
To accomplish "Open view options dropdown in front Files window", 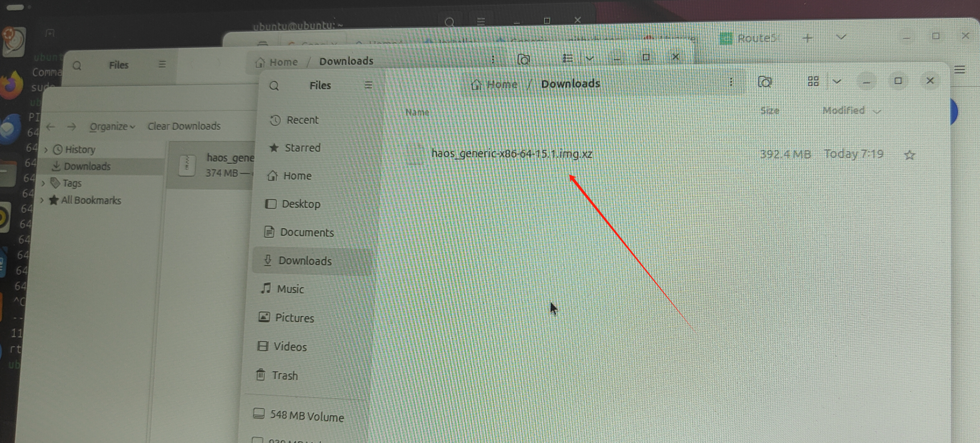I will click(x=836, y=82).
